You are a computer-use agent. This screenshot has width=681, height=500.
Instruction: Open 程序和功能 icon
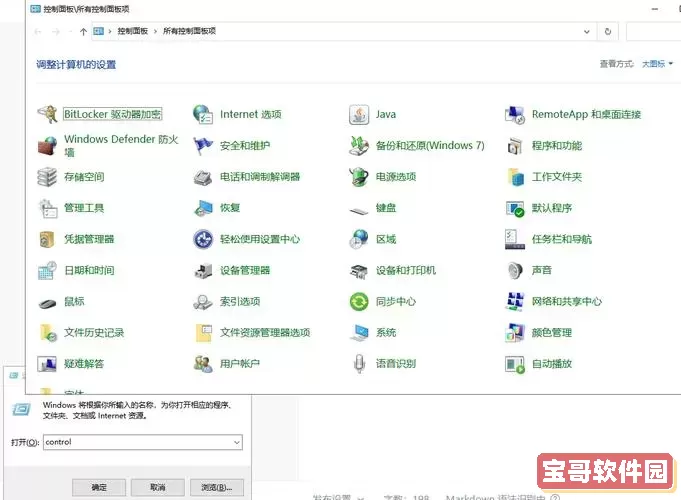click(x=515, y=146)
